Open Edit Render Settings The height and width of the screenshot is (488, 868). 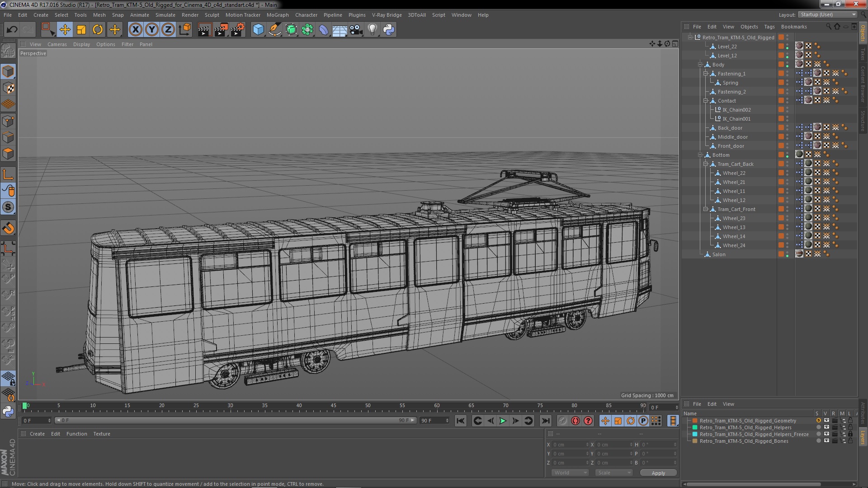coord(238,30)
